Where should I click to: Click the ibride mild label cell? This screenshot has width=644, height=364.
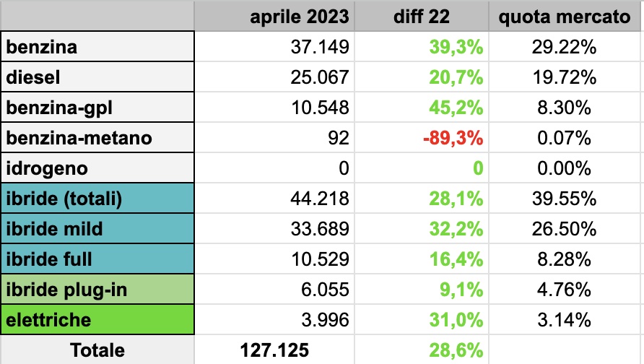[97, 229]
